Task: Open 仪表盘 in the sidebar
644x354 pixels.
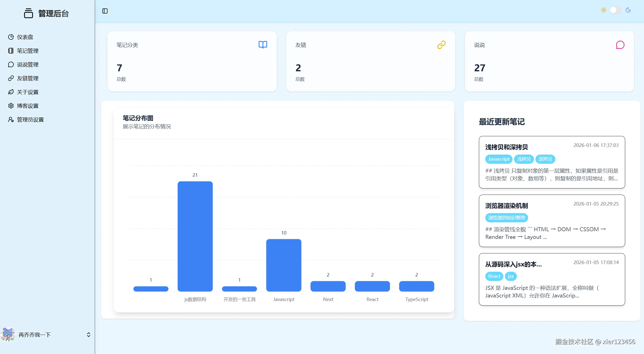Action: [x=25, y=37]
